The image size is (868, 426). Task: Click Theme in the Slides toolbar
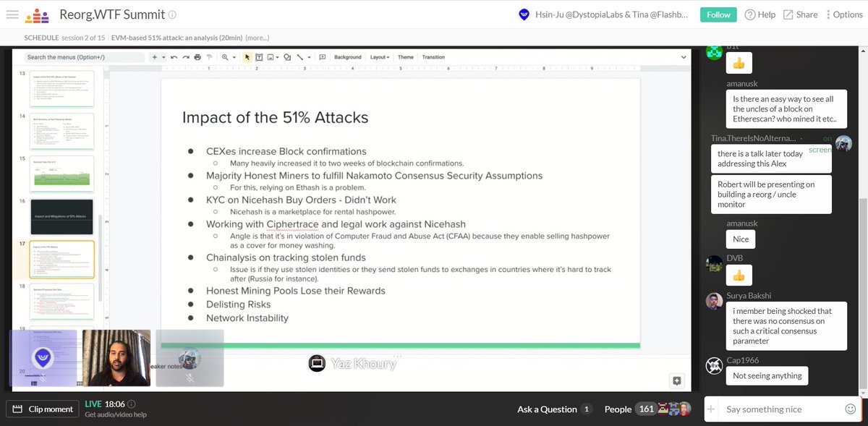click(x=406, y=57)
